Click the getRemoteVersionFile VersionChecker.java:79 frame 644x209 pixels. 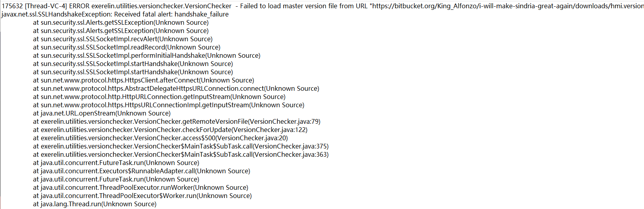[177, 121]
